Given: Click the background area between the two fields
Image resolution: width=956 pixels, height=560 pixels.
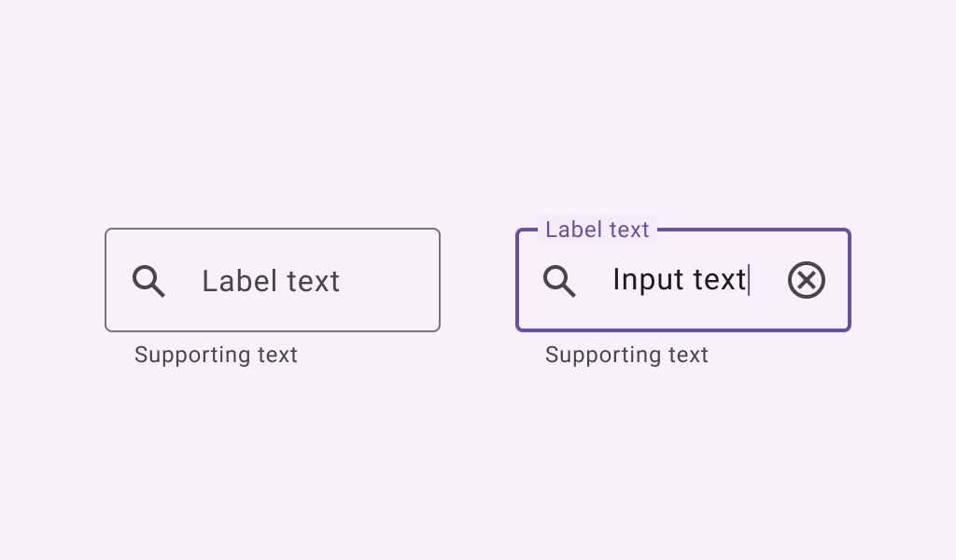Looking at the screenshot, I should pos(478,280).
